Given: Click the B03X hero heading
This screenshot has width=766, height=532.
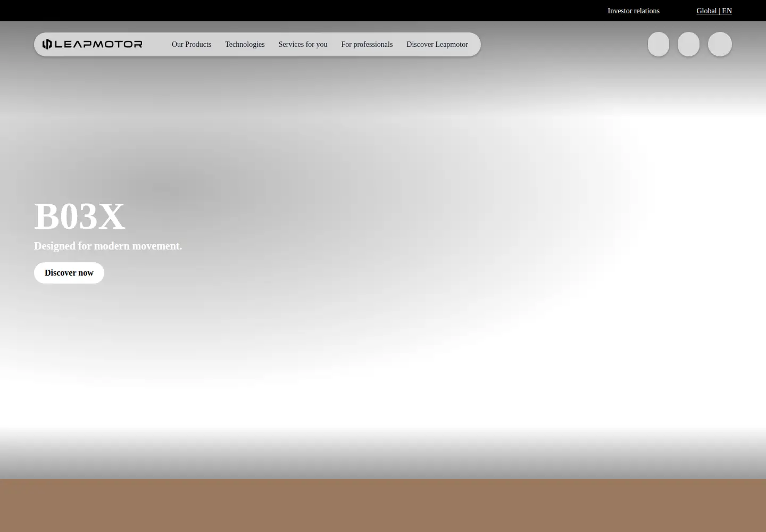Looking at the screenshot, I should pos(79,216).
